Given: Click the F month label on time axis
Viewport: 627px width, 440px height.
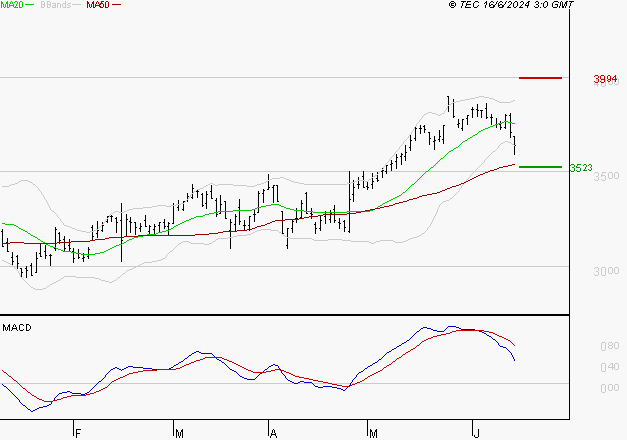Looking at the screenshot, I should [78, 433].
